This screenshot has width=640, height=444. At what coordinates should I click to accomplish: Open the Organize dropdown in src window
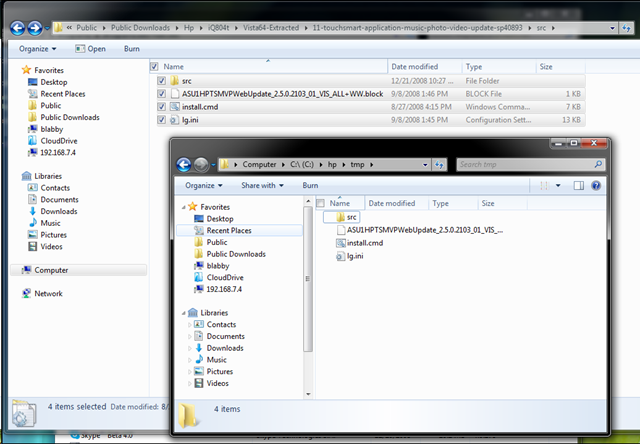pos(38,49)
